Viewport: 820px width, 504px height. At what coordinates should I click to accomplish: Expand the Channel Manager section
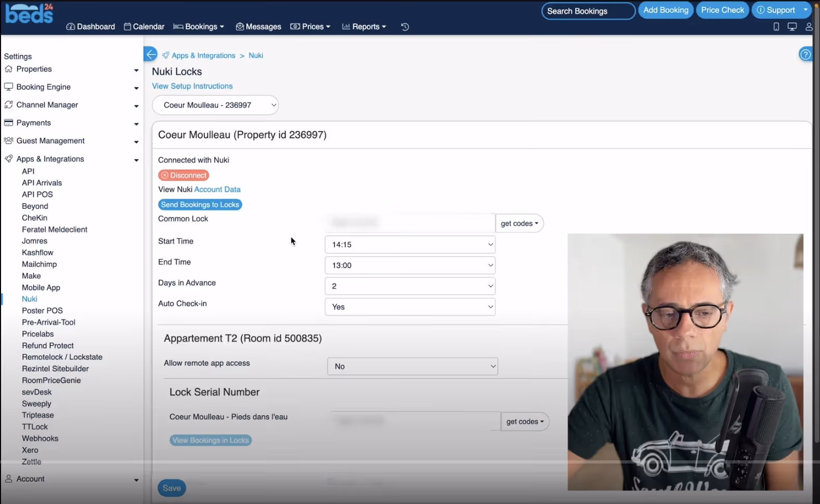(71, 105)
